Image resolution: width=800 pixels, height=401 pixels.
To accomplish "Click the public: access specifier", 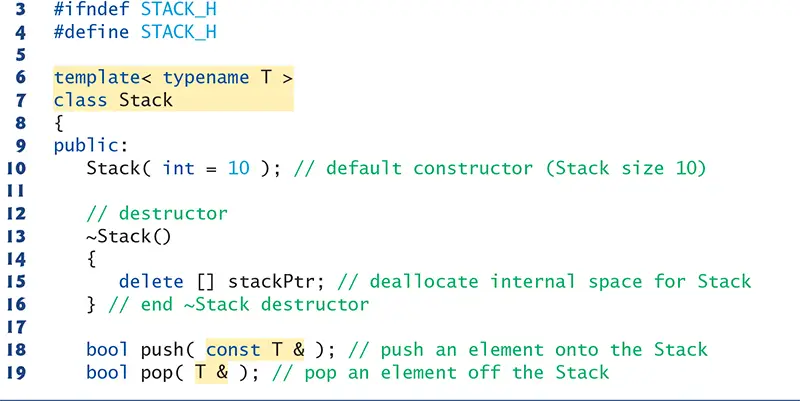I will (x=91, y=146).
